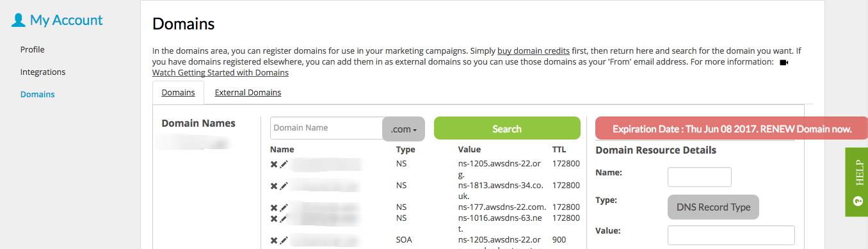Edit the ns-1016.awsdns-63.net NS record
868x249 pixels.
pyautogui.click(x=284, y=218)
